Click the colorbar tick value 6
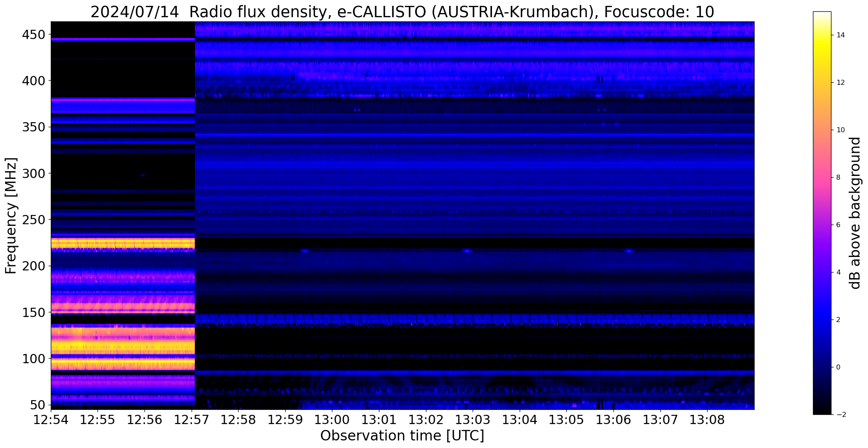The height and width of the screenshot is (448, 868). click(x=839, y=225)
